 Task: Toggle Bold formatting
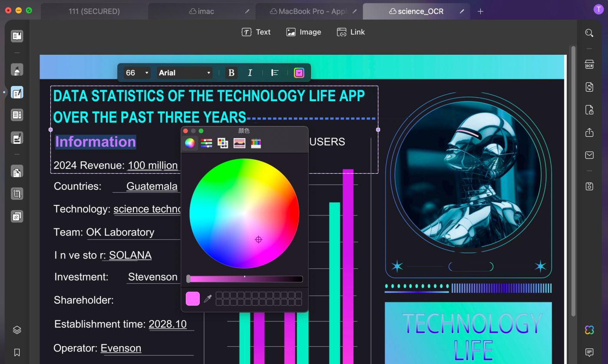coord(231,73)
